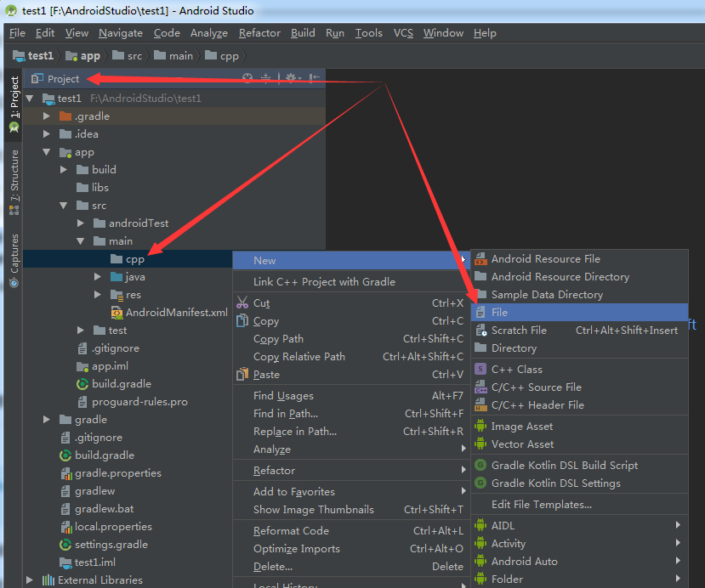705x588 pixels.
Task: Open the Help menu
Action: pos(485,33)
